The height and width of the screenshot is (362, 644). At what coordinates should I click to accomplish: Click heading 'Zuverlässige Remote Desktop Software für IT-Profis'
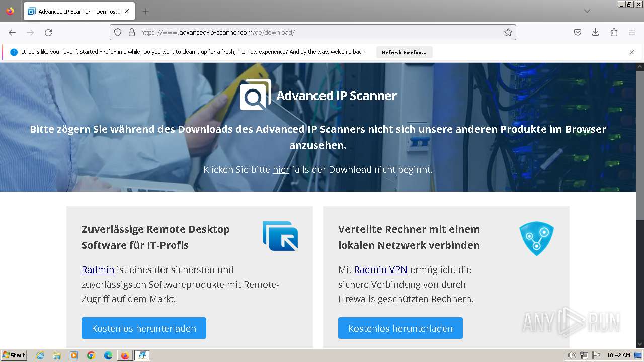coord(155,237)
